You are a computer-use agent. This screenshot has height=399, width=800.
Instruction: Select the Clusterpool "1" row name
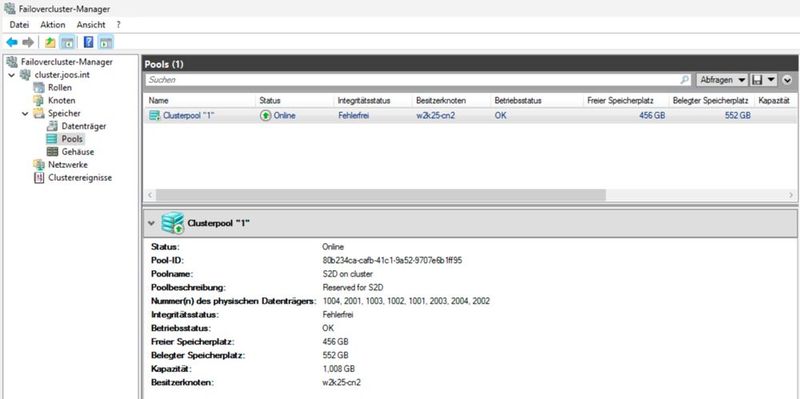click(x=189, y=116)
